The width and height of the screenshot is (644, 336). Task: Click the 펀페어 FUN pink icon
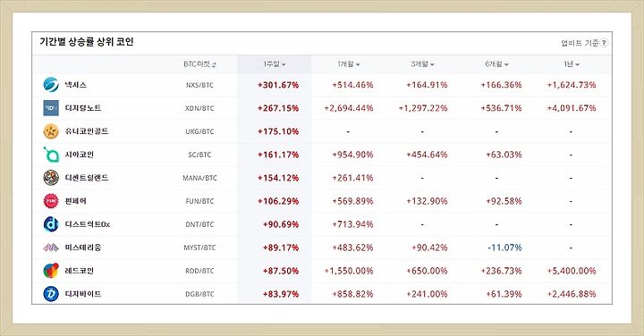[51, 201]
